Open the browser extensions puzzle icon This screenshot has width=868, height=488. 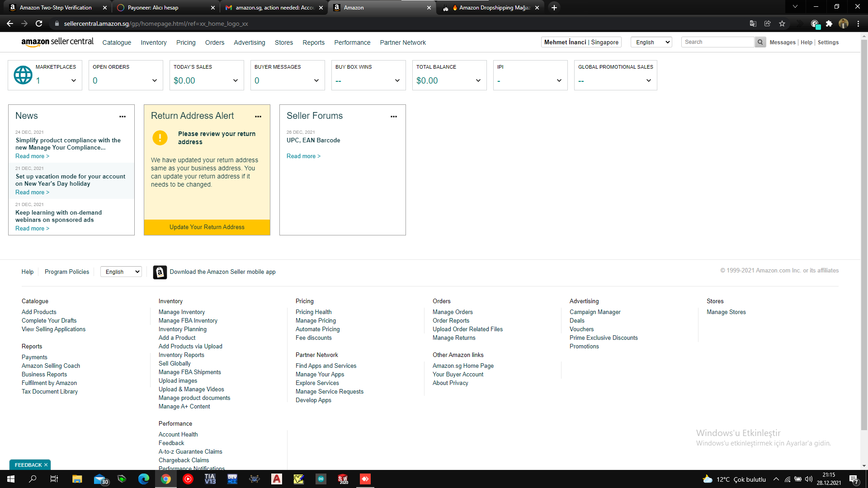click(829, 23)
